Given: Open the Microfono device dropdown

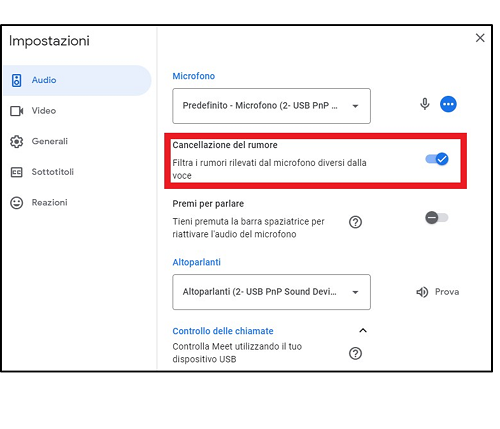Looking at the screenshot, I should [x=271, y=106].
